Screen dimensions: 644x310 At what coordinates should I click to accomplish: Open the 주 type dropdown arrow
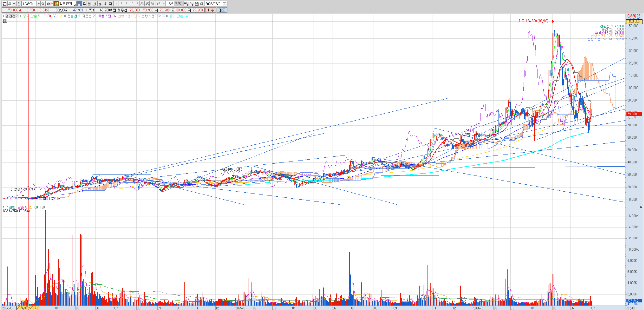click(14, 4)
